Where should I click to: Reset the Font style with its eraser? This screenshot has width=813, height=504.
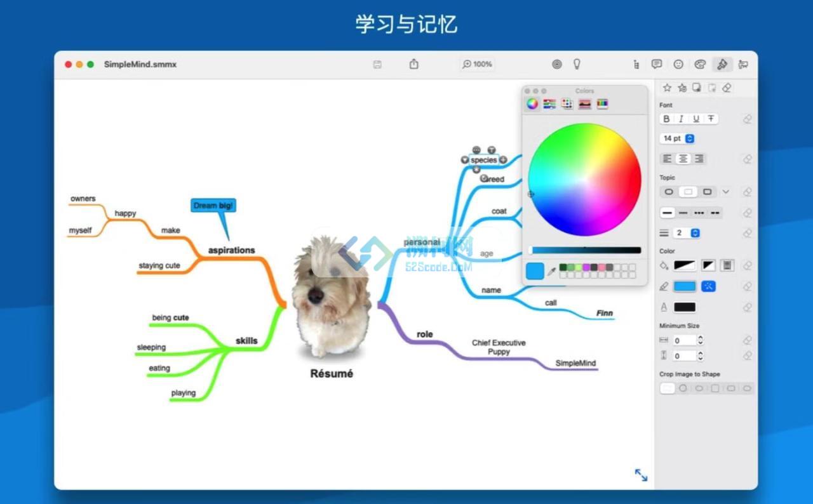(748, 119)
